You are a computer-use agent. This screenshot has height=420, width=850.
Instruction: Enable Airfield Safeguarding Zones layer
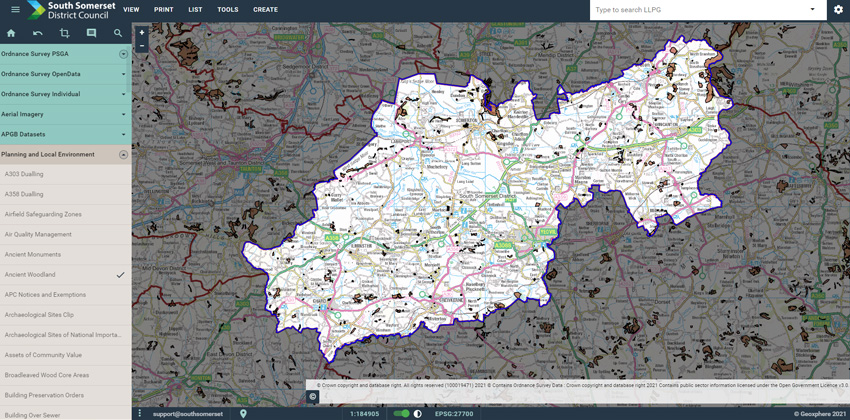(66, 215)
